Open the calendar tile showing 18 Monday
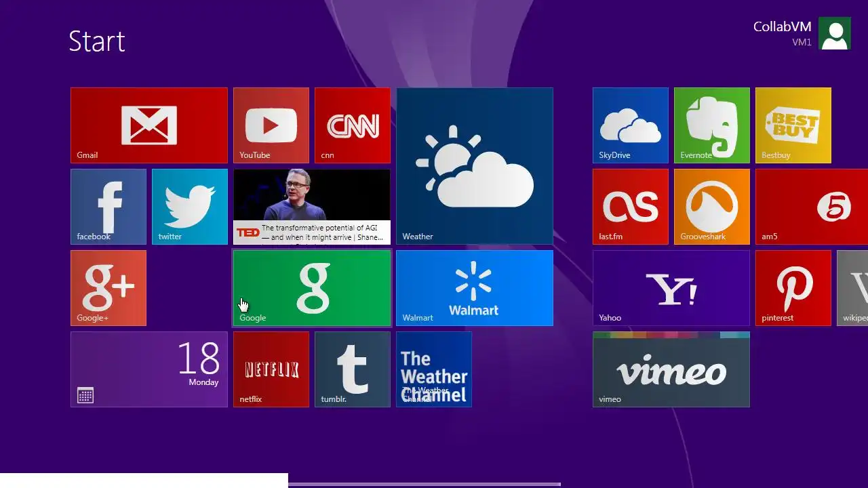 (x=149, y=369)
